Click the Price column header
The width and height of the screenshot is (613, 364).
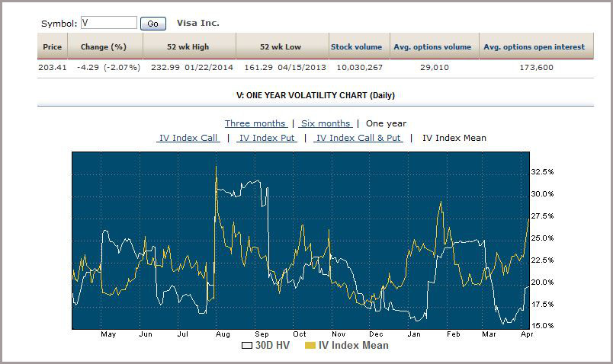coord(53,46)
